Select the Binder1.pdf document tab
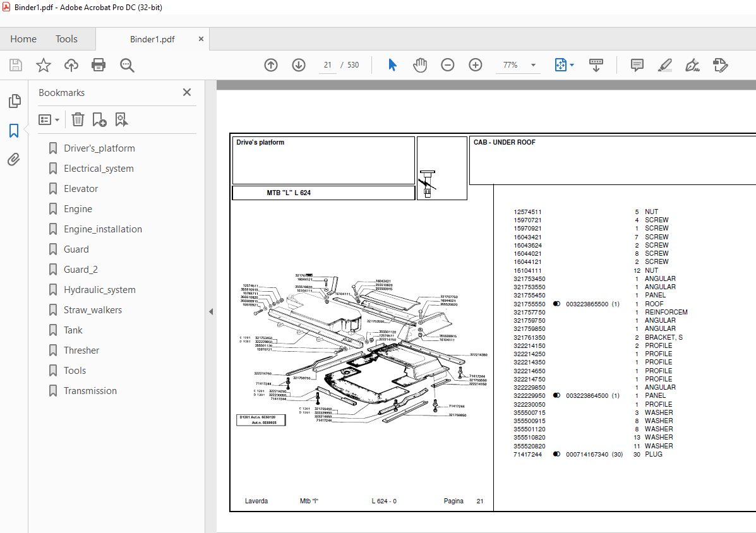Image resolution: width=756 pixels, height=533 pixels. click(x=152, y=40)
